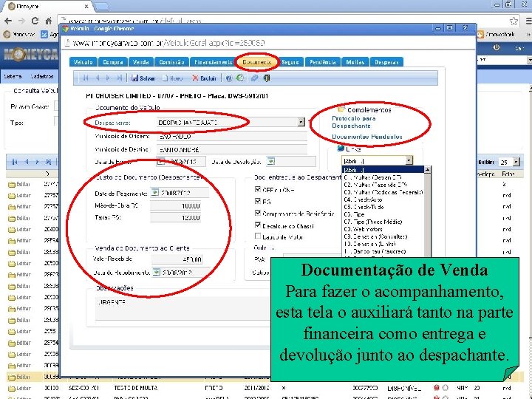Open the Multas tab
532x399 pixels.
pyautogui.click(x=355, y=62)
